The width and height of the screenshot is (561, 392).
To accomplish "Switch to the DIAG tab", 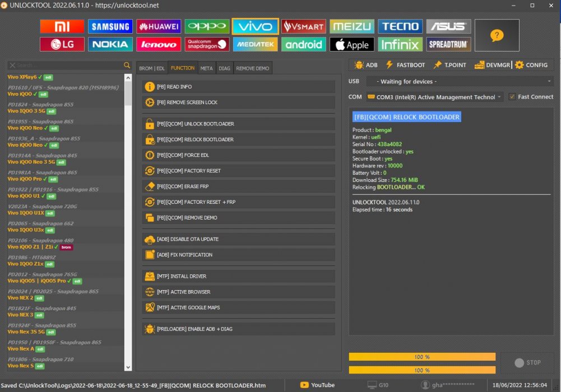I will (x=224, y=68).
